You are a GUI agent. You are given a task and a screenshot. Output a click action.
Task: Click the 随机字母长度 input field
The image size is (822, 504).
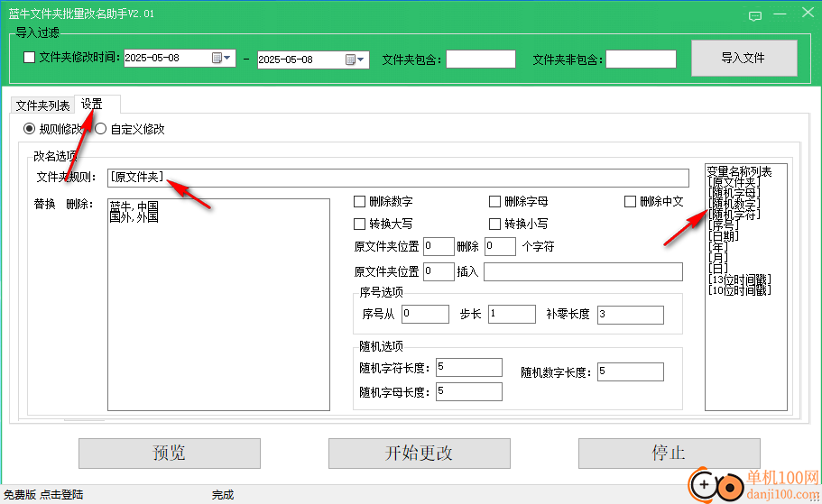(468, 391)
